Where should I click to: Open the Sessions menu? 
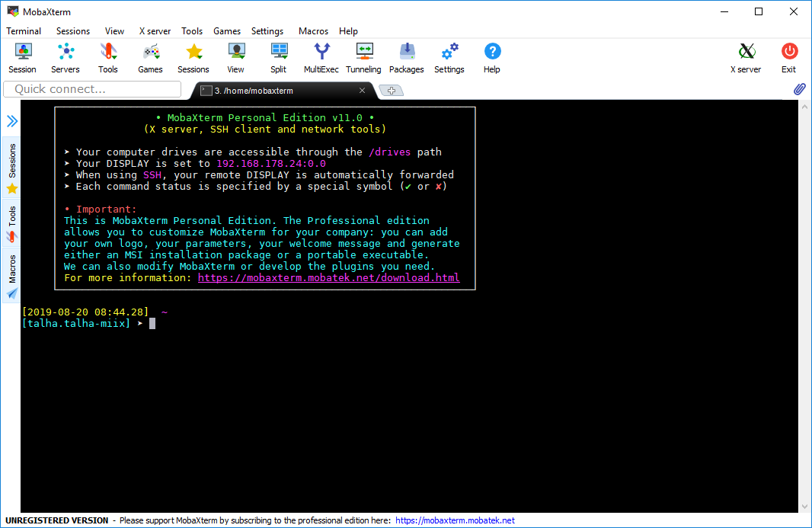coord(73,31)
